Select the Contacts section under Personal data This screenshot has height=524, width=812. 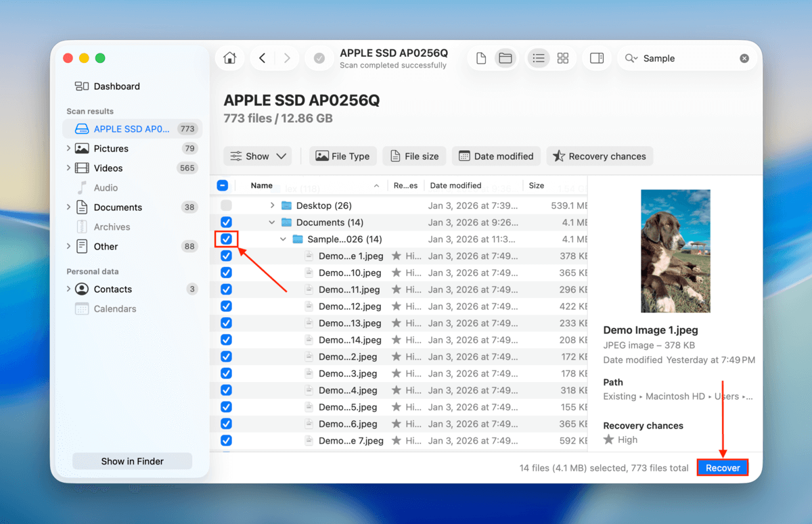click(112, 289)
